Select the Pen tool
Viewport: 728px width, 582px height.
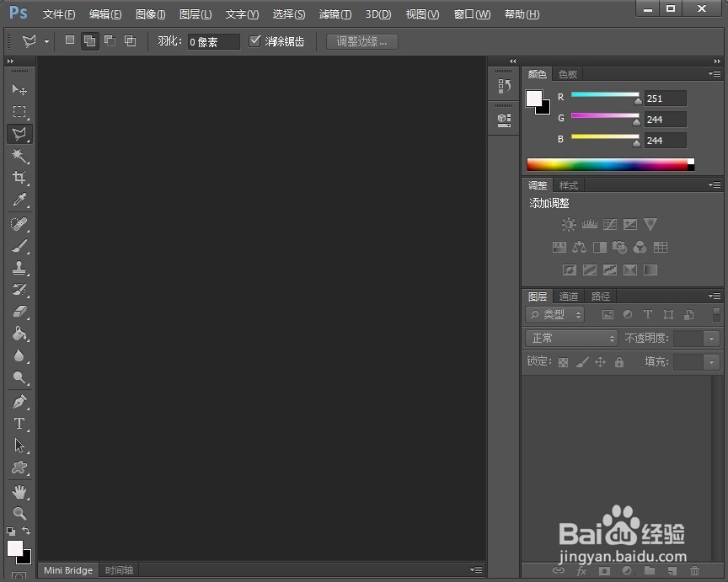(19, 402)
